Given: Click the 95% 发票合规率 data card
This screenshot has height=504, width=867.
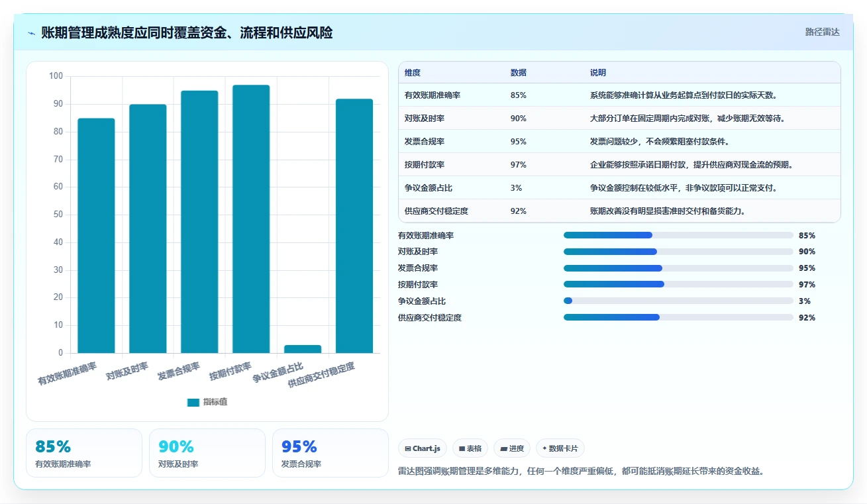Looking at the screenshot, I should point(331,453).
